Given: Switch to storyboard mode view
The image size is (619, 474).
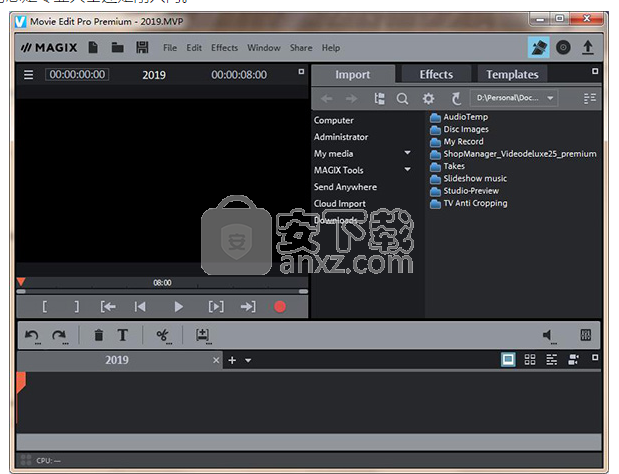Looking at the screenshot, I should [x=508, y=360].
